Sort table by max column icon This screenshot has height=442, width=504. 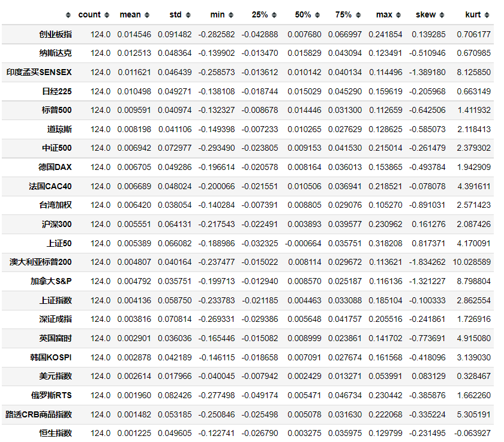(398, 15)
